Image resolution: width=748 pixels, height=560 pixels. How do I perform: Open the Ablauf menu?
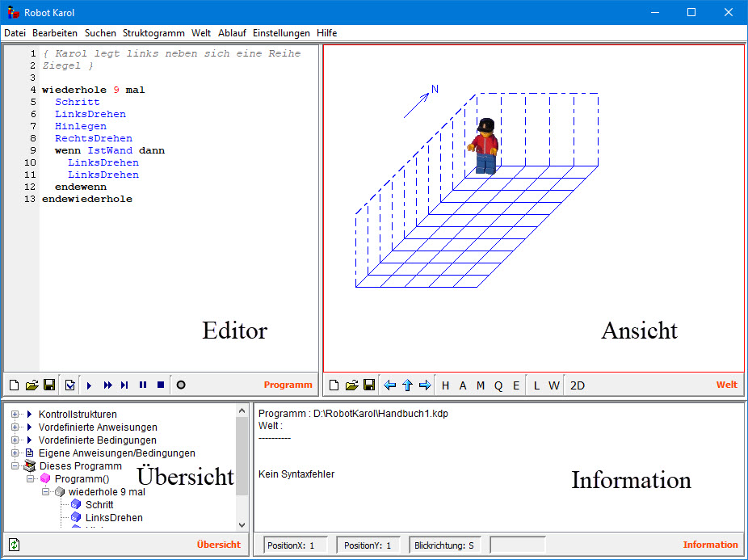pos(233,33)
